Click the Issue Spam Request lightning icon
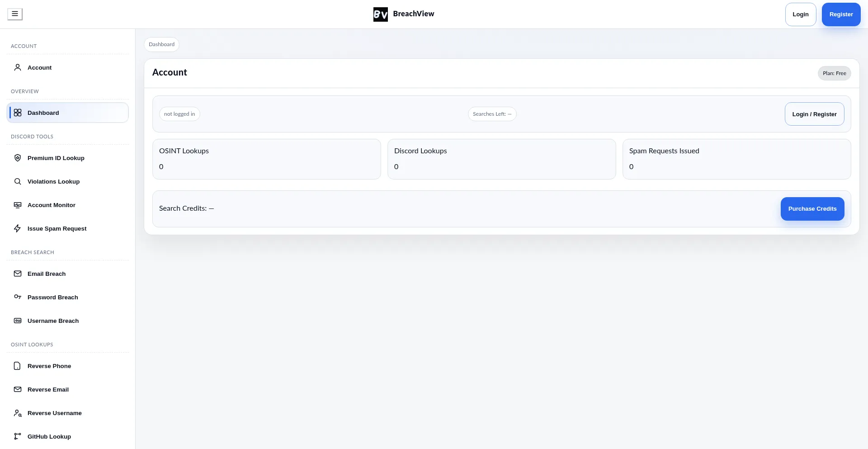868x449 pixels. pos(18,228)
